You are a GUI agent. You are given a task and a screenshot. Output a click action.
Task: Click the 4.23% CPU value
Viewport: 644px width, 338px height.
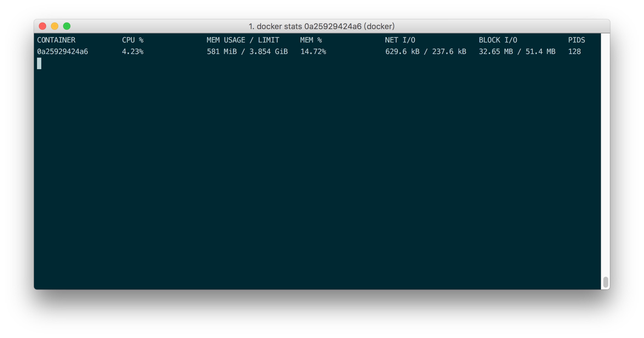[x=132, y=51]
